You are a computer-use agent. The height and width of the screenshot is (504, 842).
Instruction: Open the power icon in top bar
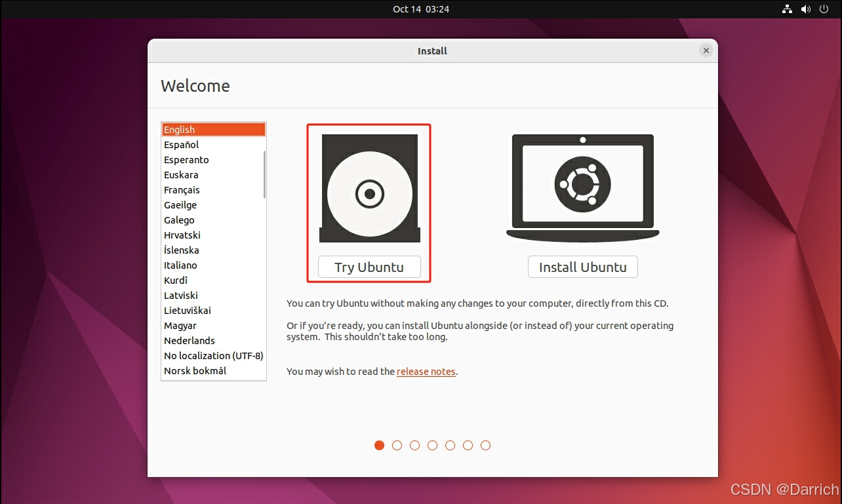tap(824, 9)
